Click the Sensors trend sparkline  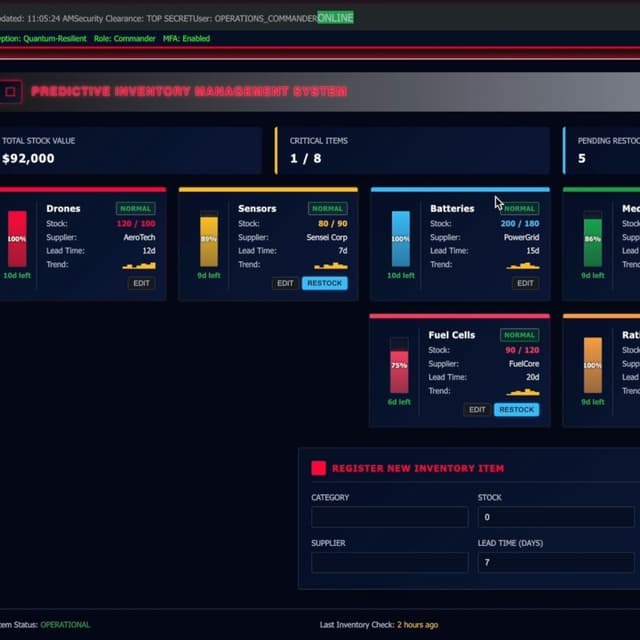point(331,266)
